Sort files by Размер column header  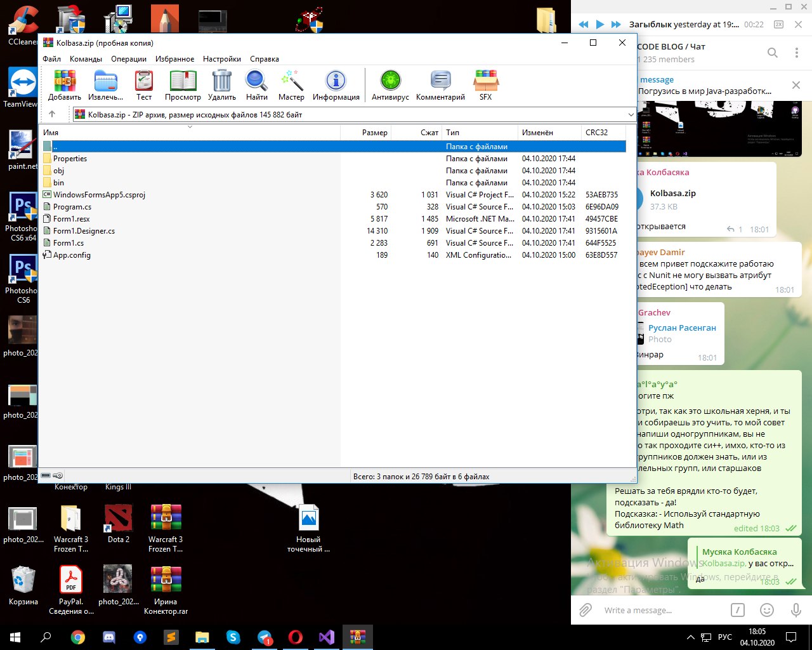(x=366, y=133)
